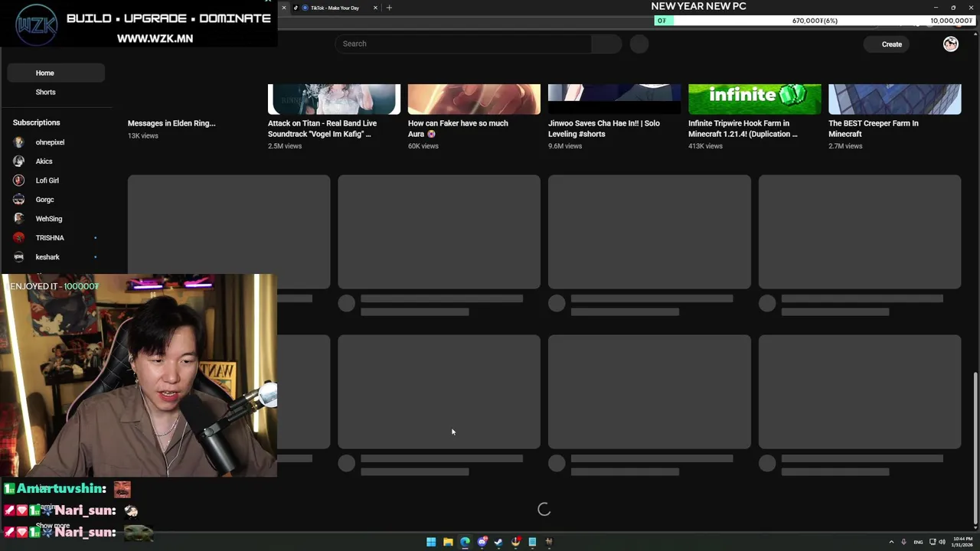Image resolution: width=980 pixels, height=551 pixels.
Task: Click the Lofi Girl channel avatar
Action: click(18, 181)
